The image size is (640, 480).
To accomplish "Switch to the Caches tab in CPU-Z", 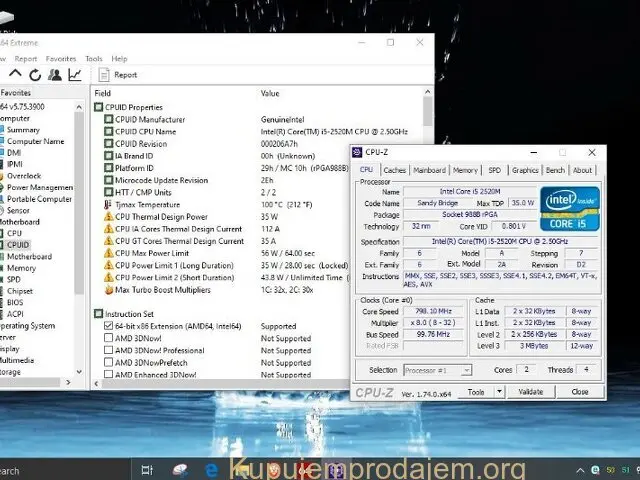I will point(395,170).
